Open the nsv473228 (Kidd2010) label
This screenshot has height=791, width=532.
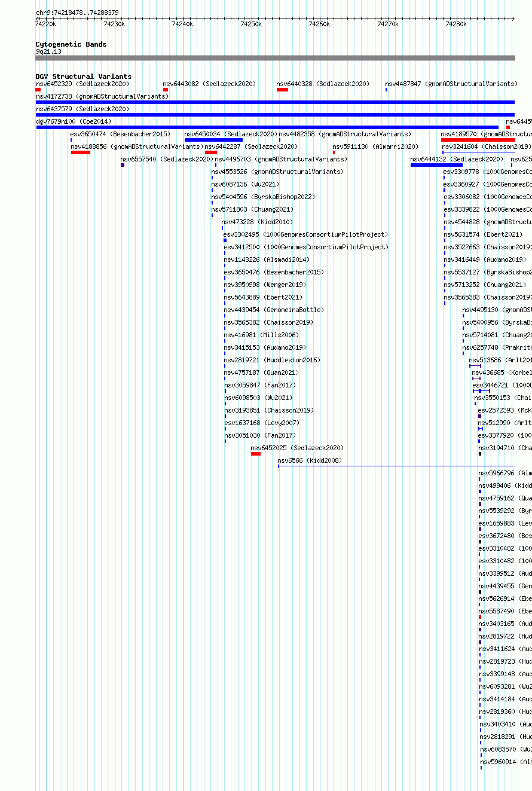pyautogui.click(x=258, y=222)
